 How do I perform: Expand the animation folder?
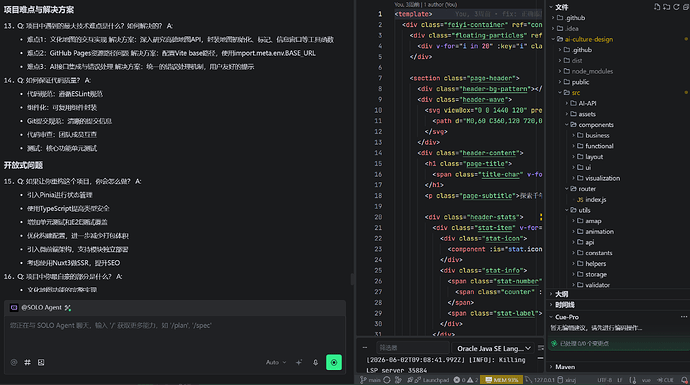618,231
